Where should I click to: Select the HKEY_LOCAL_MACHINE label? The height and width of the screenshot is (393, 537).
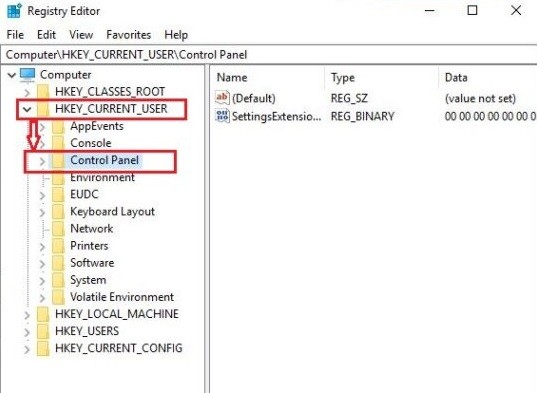[117, 314]
